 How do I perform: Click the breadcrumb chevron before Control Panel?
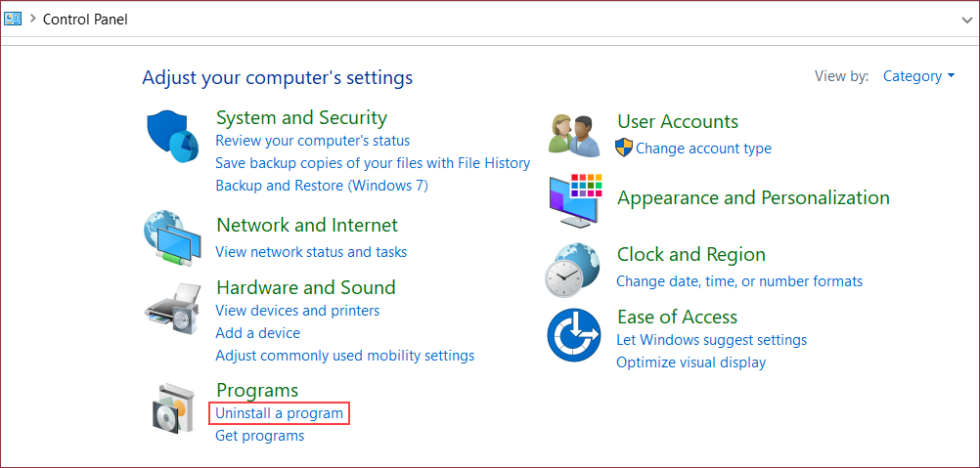32,20
